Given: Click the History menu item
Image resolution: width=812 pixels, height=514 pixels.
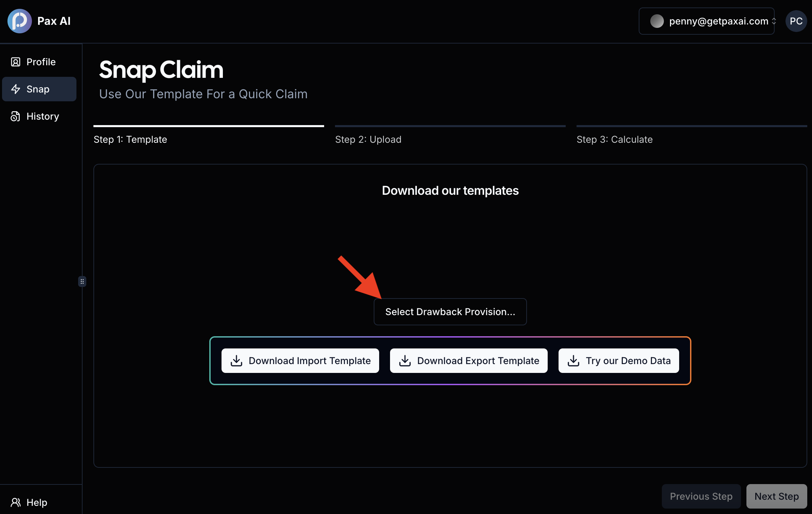Looking at the screenshot, I should click(42, 116).
